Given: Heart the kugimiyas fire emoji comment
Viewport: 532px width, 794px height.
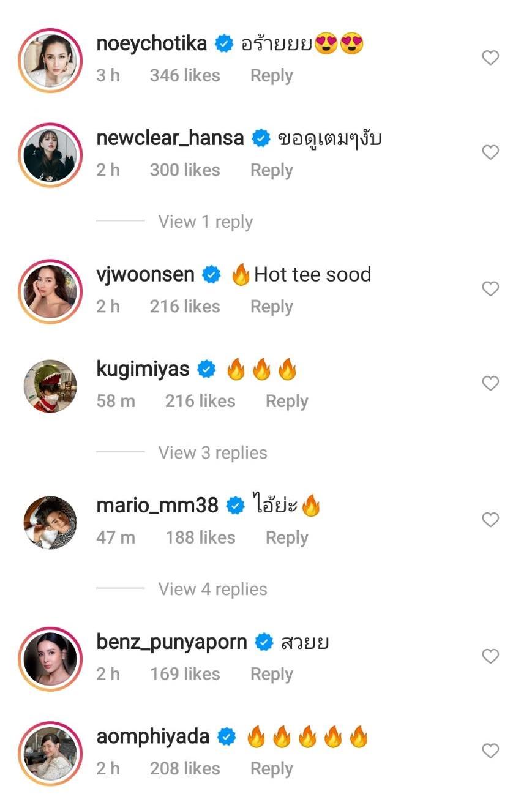Looking at the screenshot, I should coord(490,384).
